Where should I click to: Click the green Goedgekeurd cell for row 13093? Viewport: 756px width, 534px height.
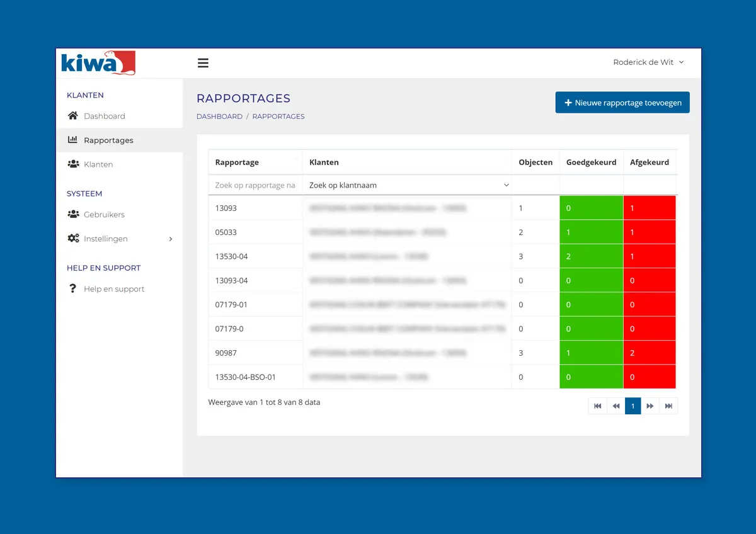[591, 208]
